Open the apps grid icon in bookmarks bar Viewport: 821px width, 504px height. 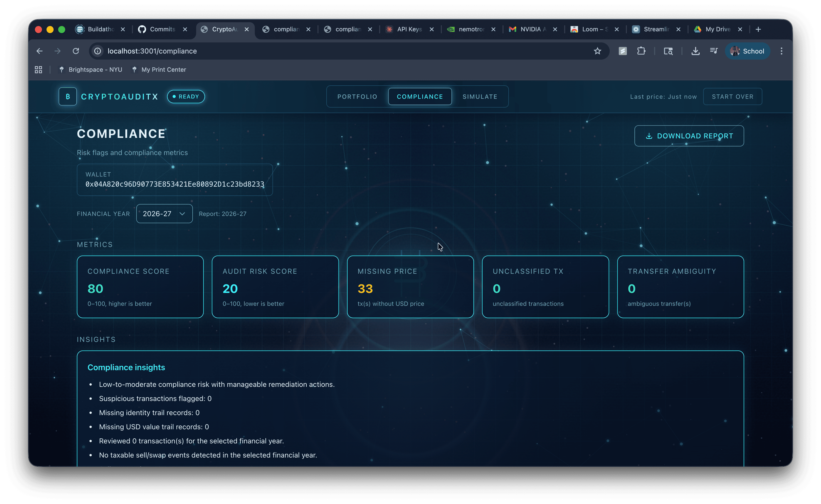point(38,70)
